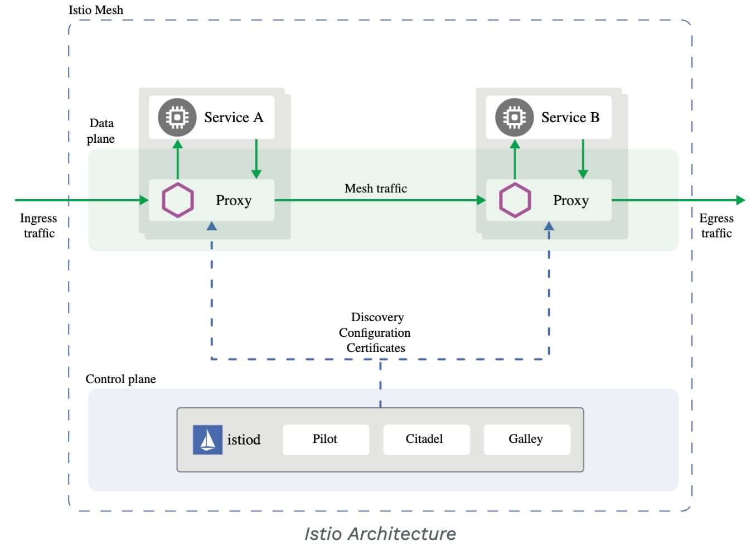This screenshot has height=551, width=756.
Task: Click the green up arrow into Service B
Action: click(x=515, y=159)
